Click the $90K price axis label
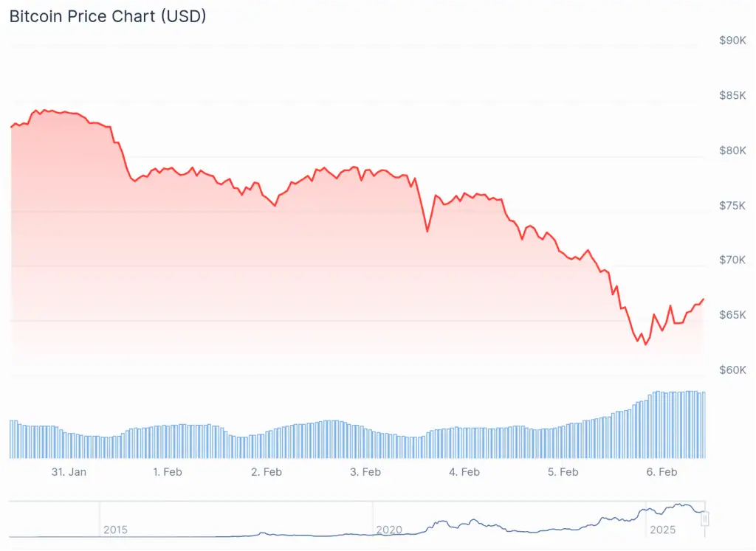 (732, 41)
